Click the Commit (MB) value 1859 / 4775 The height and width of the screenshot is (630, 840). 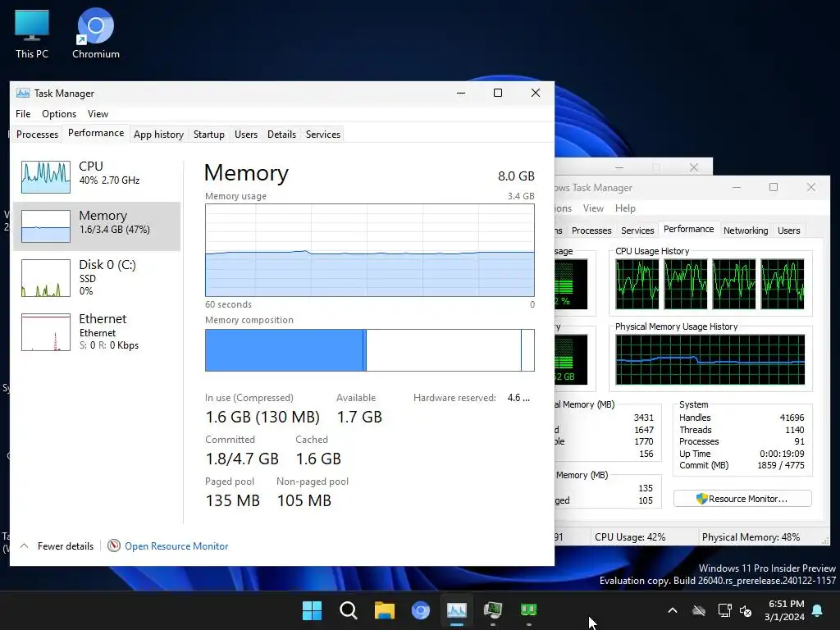click(x=781, y=465)
